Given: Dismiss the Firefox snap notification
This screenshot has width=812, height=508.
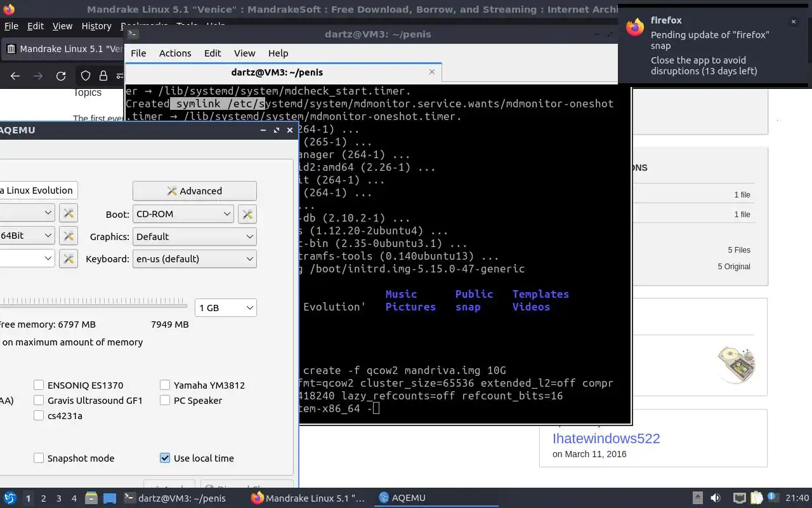Looking at the screenshot, I should click(793, 22).
